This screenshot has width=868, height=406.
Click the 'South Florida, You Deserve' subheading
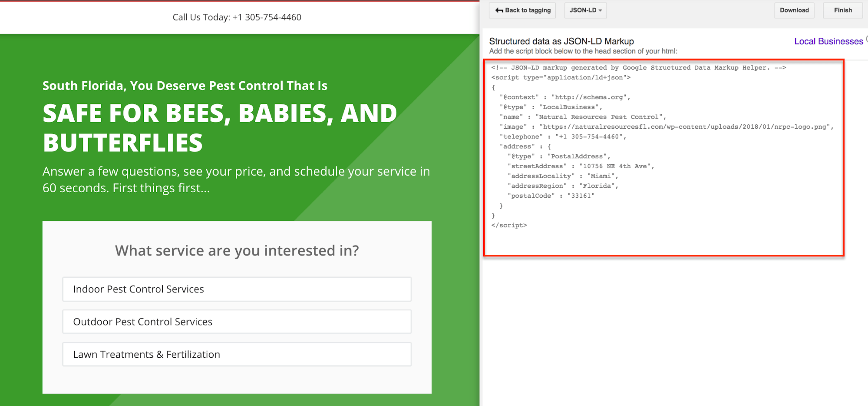click(185, 86)
